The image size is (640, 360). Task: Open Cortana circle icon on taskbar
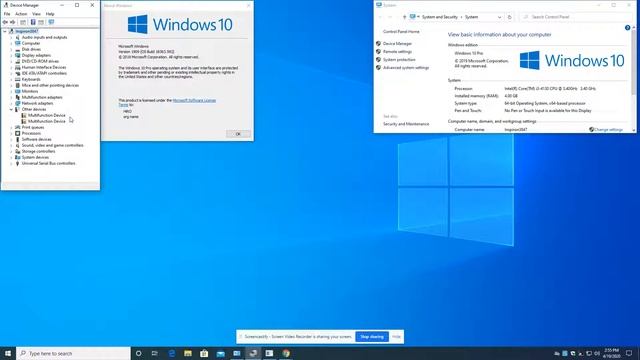pyautogui.click(x=138, y=353)
